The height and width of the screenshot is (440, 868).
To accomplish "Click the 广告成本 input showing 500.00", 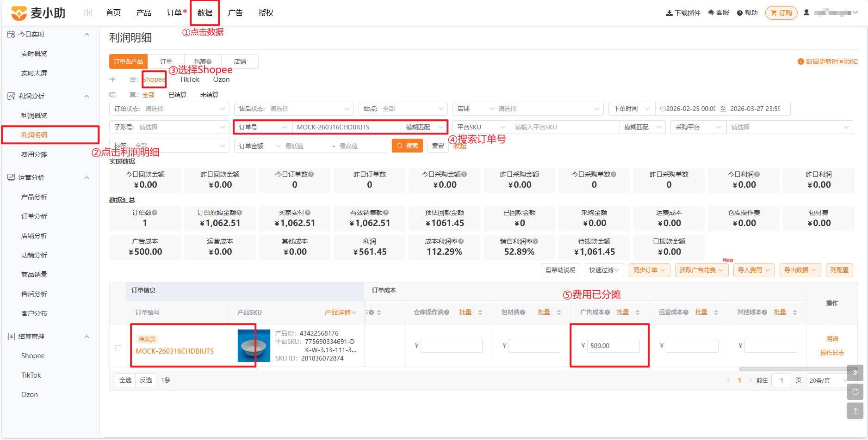I will point(613,346).
